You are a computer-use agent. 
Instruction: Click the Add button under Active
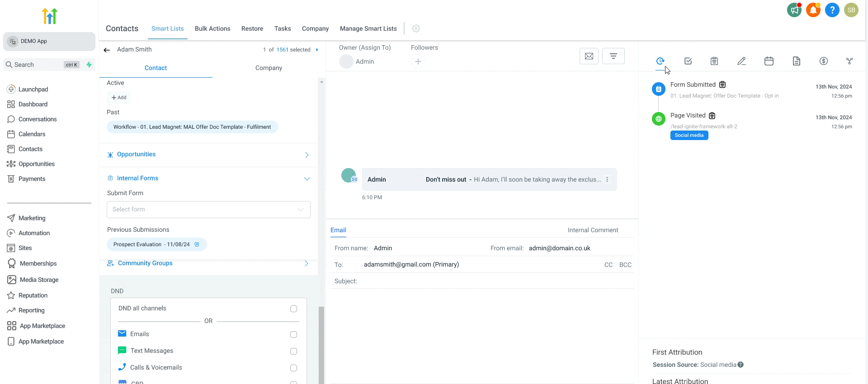(119, 98)
